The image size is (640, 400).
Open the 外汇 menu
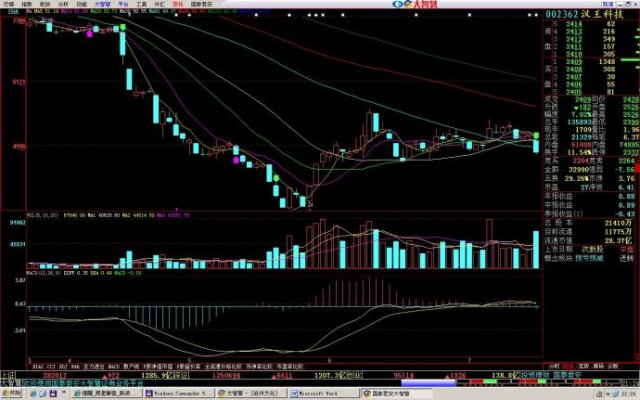click(160, 4)
